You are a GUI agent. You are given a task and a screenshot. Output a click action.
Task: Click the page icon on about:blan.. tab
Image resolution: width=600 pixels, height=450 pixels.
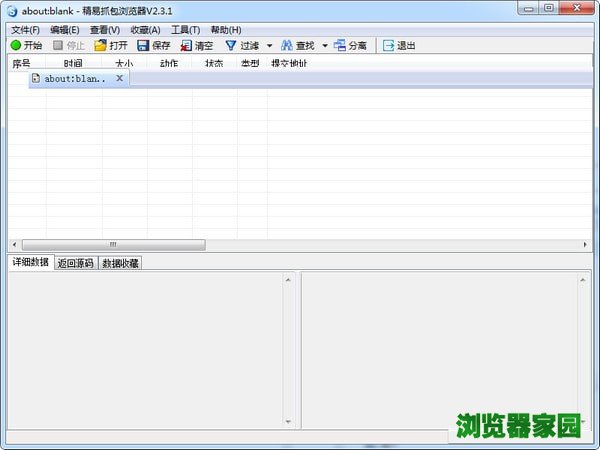click(36, 78)
